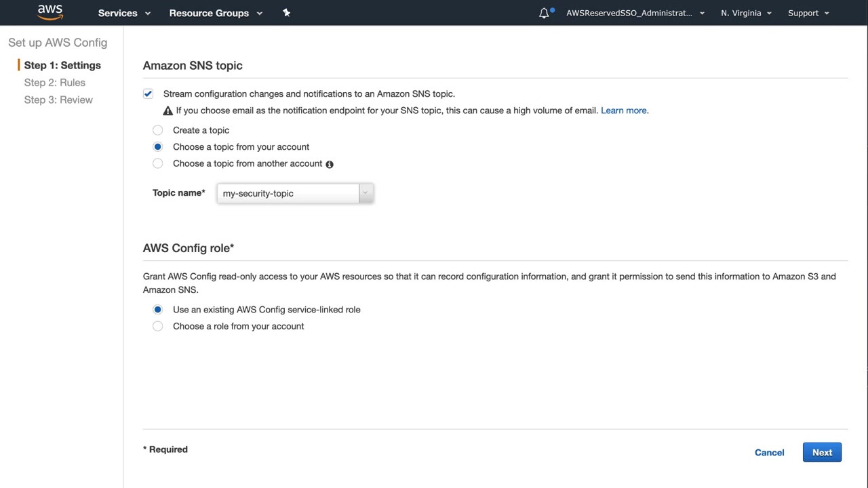The width and height of the screenshot is (868, 488).
Task: Open the Learn more link
Action: [623, 110]
